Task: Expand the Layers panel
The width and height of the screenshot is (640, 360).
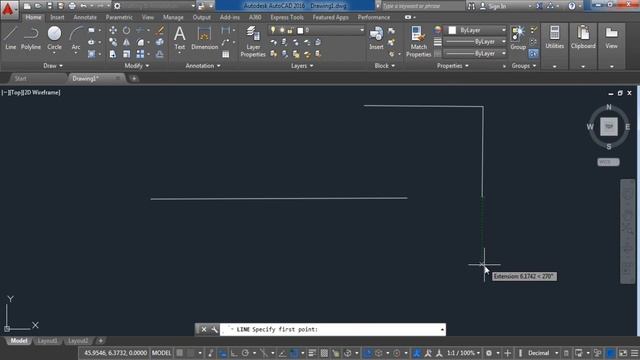Action: tap(302, 66)
